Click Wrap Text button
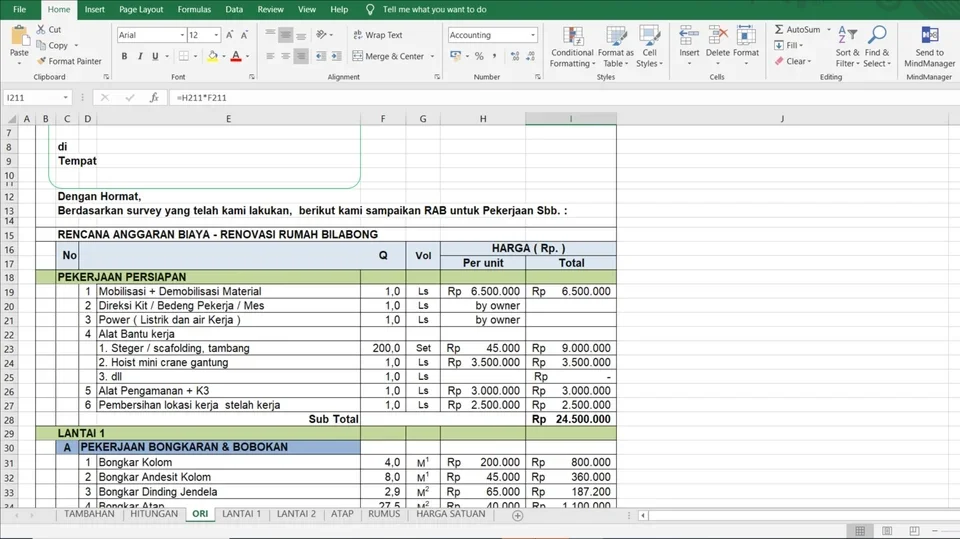The width and height of the screenshot is (960, 539). tap(378, 35)
